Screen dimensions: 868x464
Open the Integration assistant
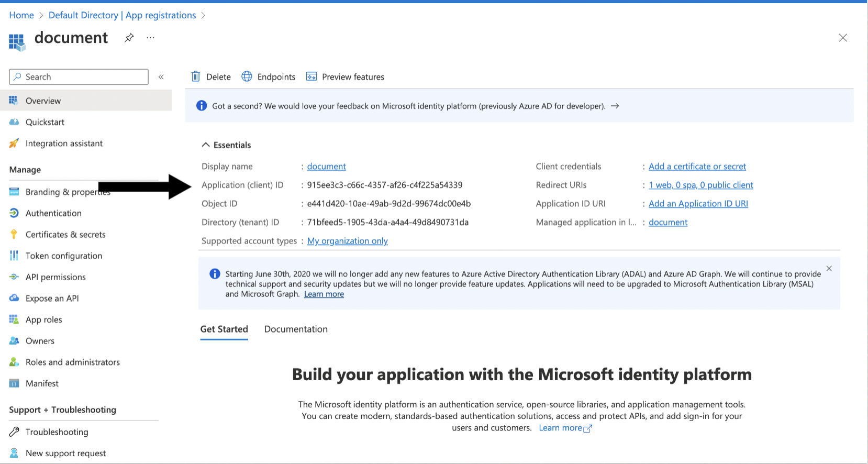pos(64,143)
